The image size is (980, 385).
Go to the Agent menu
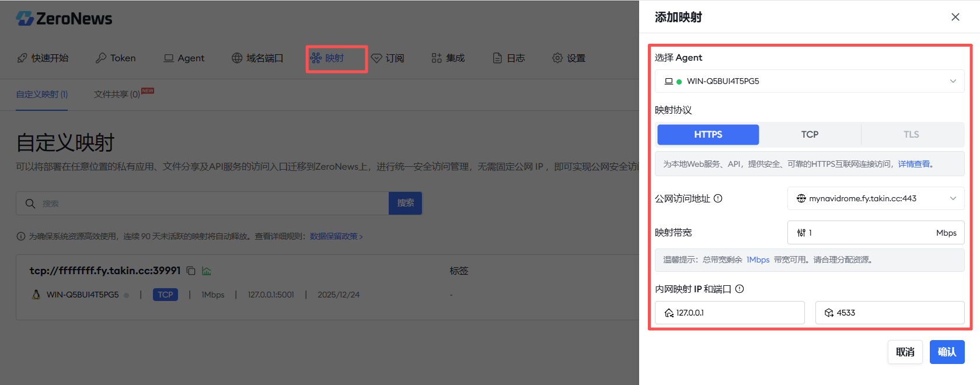(184, 58)
